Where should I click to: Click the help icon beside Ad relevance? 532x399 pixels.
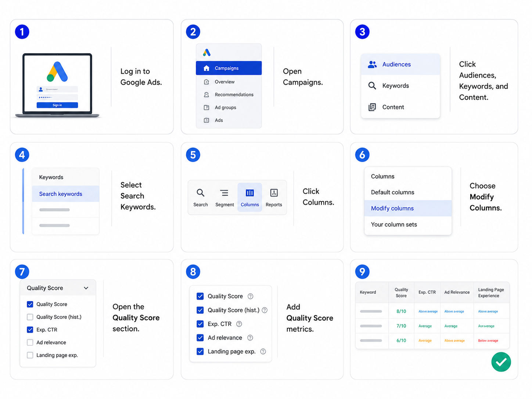click(250, 338)
